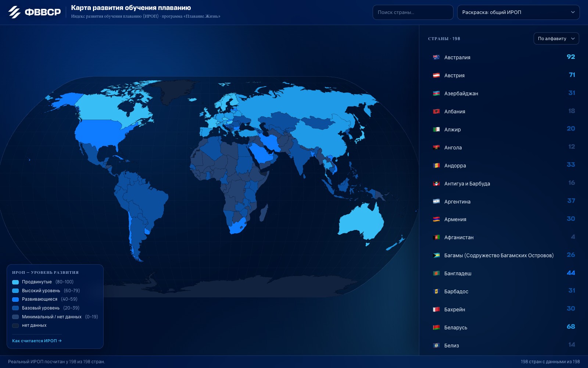Image resolution: width=588 pixels, height=368 pixels.
Task: Click the Bangladesh flag icon
Action: [x=436, y=273]
